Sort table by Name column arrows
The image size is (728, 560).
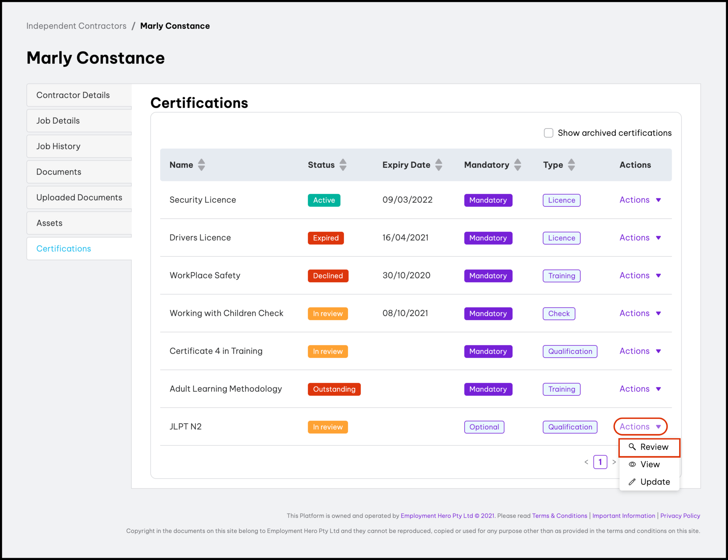201,165
